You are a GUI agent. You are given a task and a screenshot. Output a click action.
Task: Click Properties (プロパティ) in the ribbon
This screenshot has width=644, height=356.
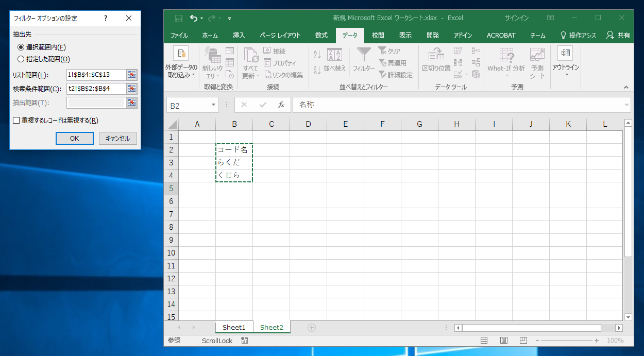pyautogui.click(x=280, y=63)
